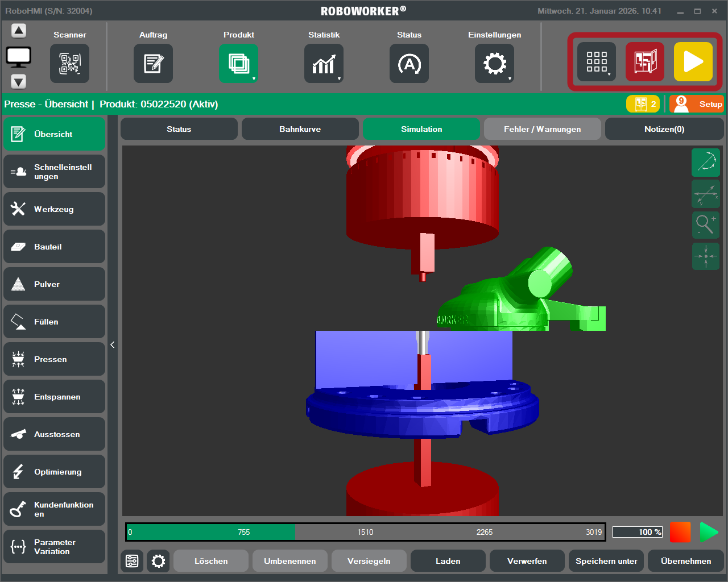Open the Füllen filling section
The height and width of the screenshot is (582, 728).
[x=55, y=322]
